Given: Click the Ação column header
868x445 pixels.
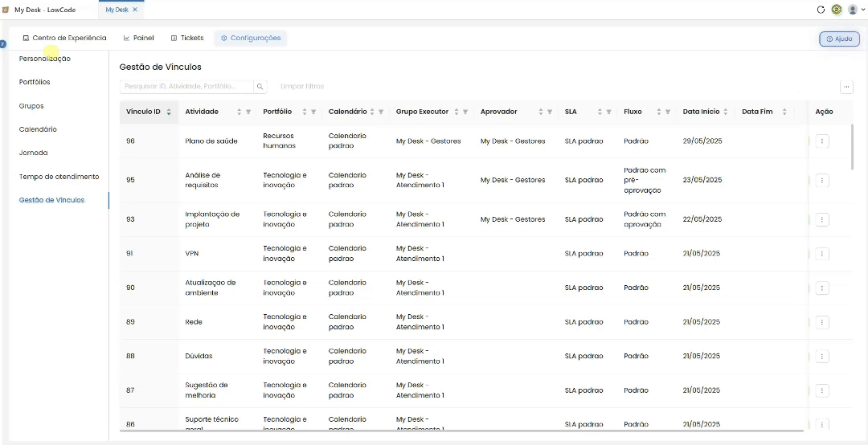Looking at the screenshot, I should 825,112.
